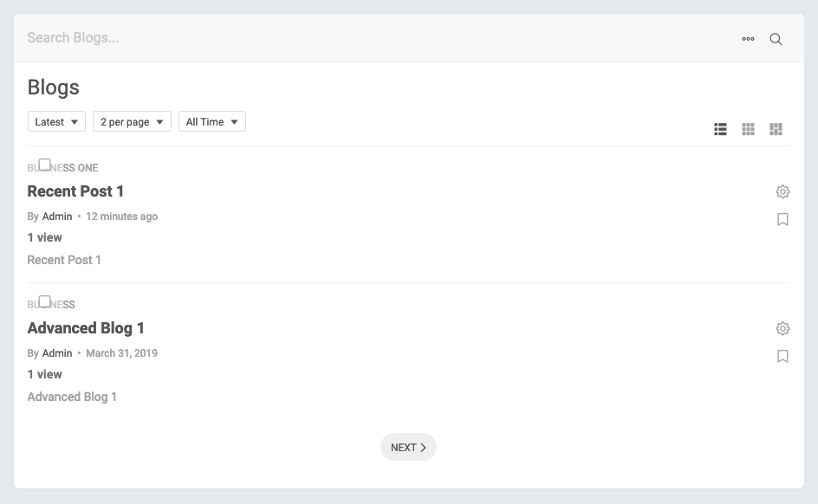Open the three-dot more options menu
Screen dimensions: 818x504
click(x=748, y=39)
